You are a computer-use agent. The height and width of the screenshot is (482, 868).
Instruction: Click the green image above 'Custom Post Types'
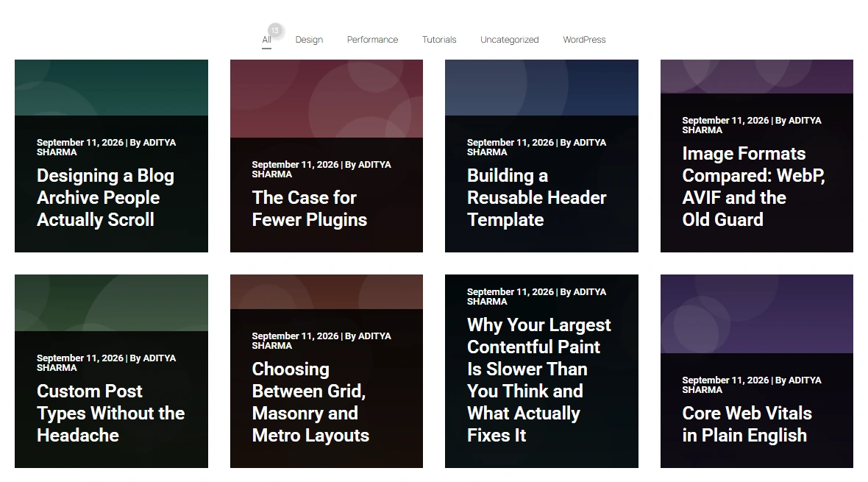coord(111,303)
